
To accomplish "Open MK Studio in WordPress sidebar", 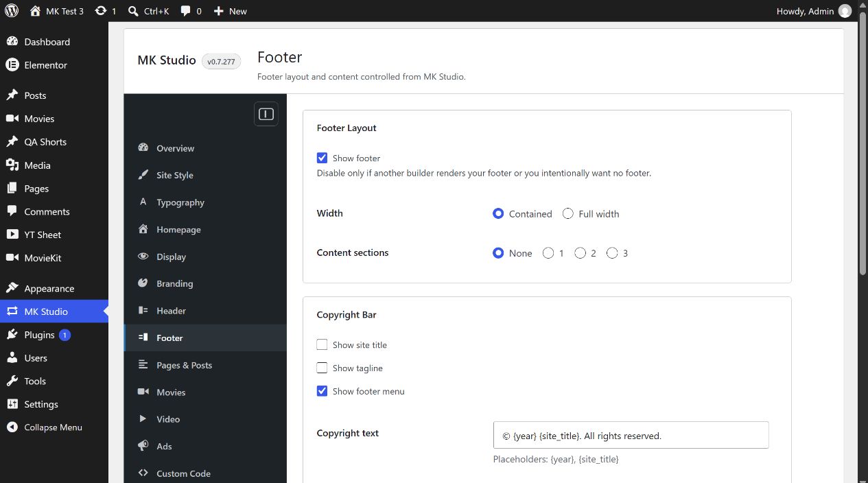I will click(54, 311).
